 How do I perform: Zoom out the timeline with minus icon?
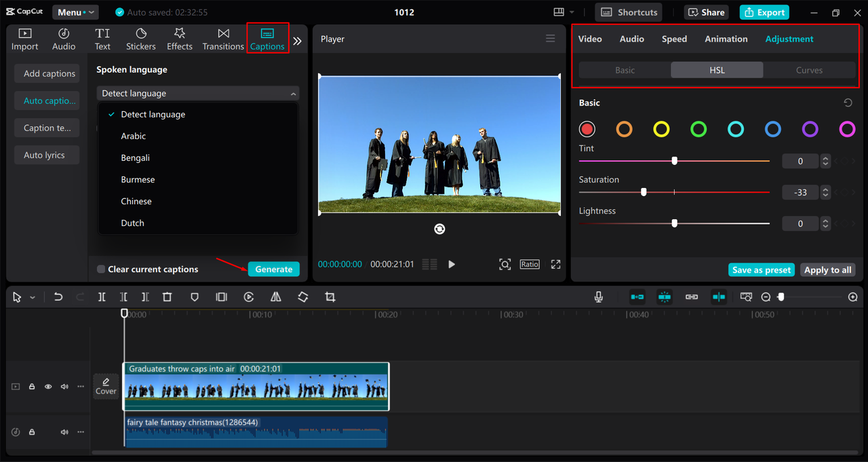[x=766, y=297]
